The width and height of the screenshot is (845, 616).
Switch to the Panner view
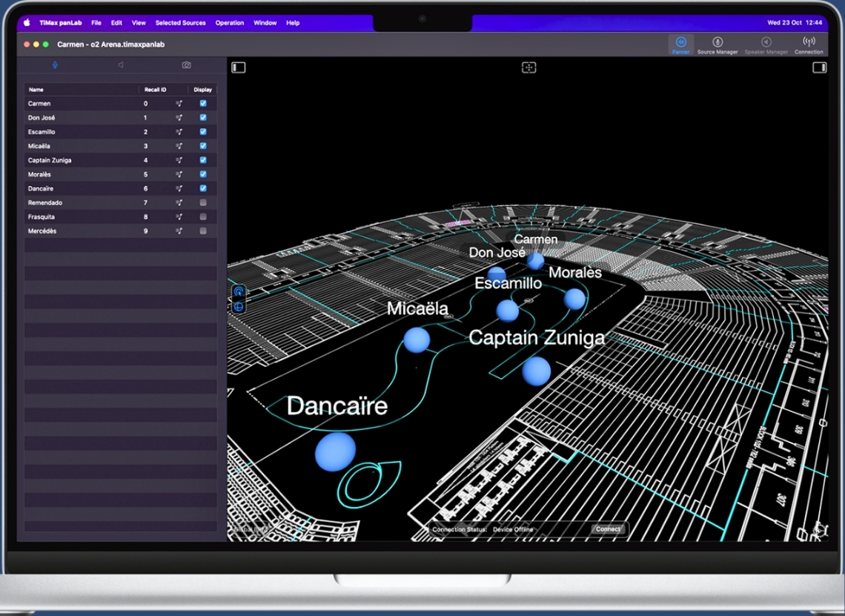coord(680,45)
